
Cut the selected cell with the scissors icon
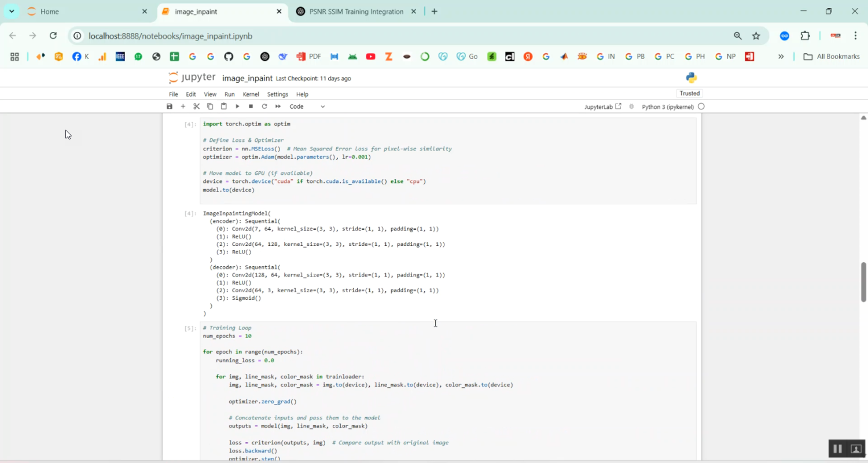[x=197, y=106]
